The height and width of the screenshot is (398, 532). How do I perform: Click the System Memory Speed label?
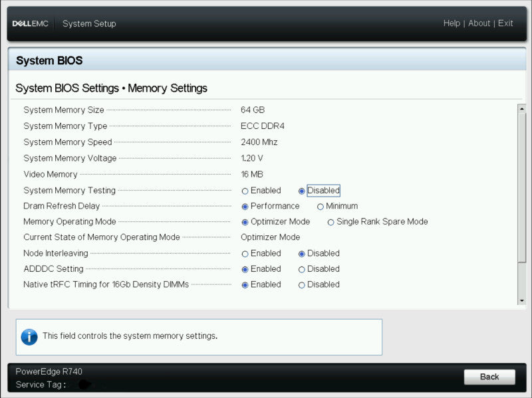pos(68,142)
